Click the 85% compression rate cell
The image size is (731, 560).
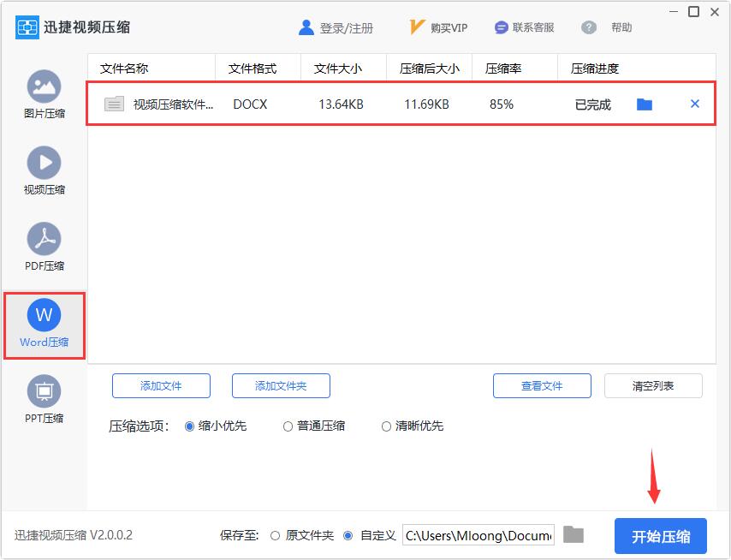[x=502, y=104]
